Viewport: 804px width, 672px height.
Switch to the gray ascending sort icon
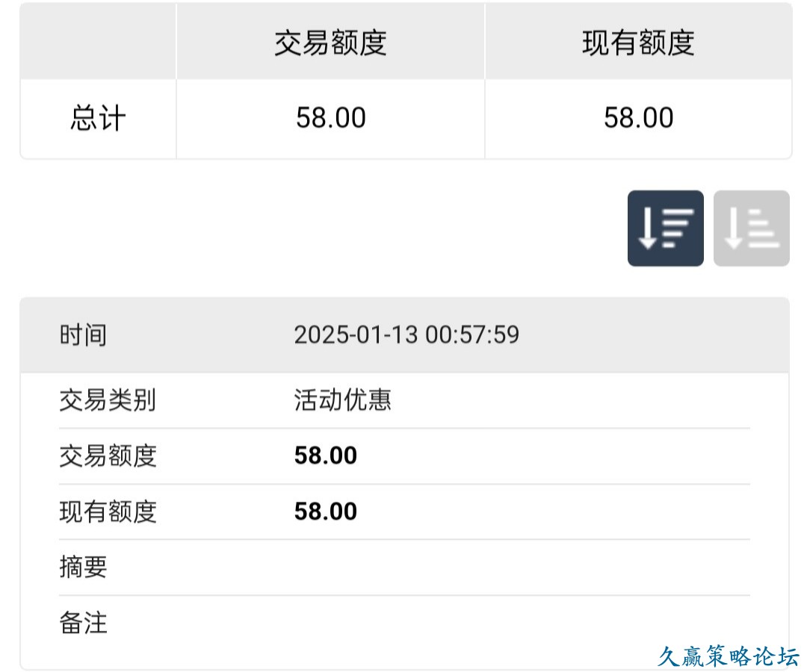click(751, 228)
